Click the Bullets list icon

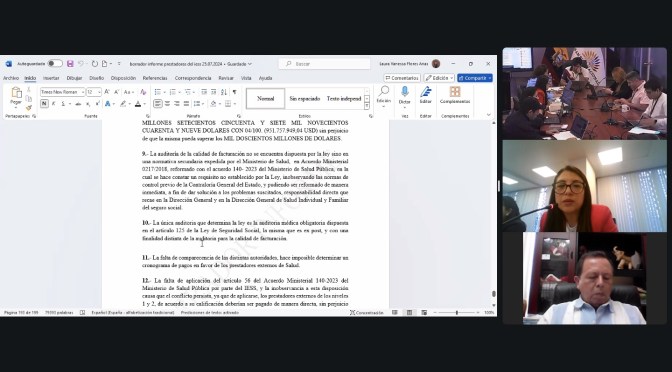[158, 92]
